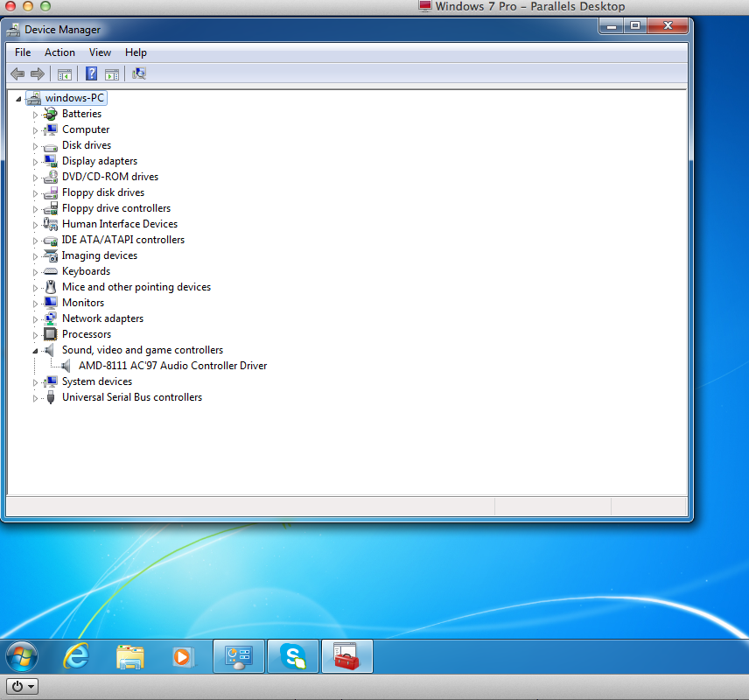
Task: Collapse the windows-PC root node
Action: (x=18, y=99)
